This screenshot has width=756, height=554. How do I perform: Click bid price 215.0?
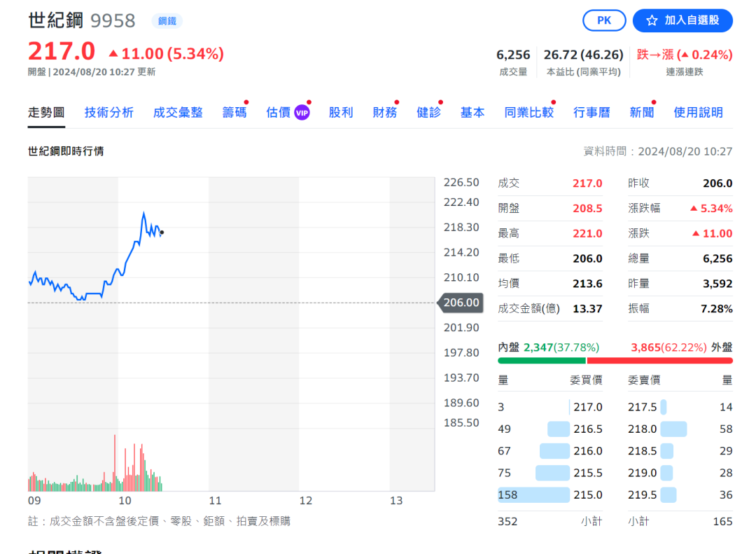588,495
